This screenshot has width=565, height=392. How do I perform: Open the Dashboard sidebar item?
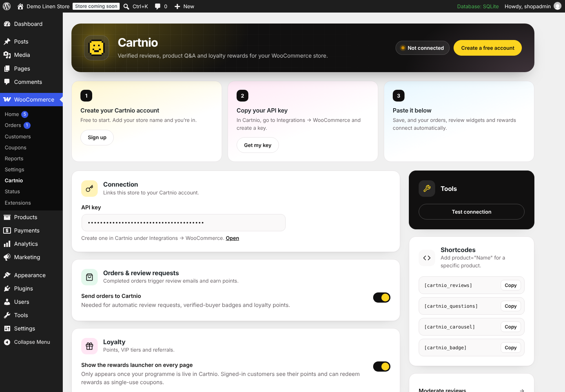[x=31, y=24]
